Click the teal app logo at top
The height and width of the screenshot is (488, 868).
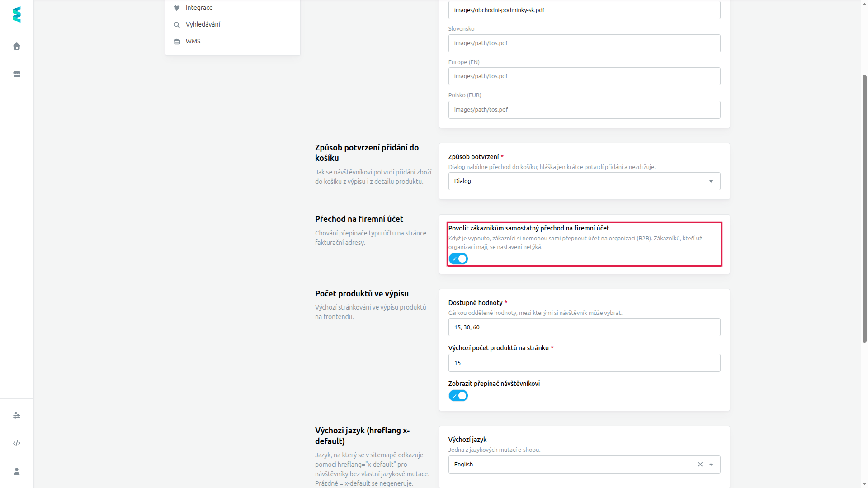[x=17, y=14]
